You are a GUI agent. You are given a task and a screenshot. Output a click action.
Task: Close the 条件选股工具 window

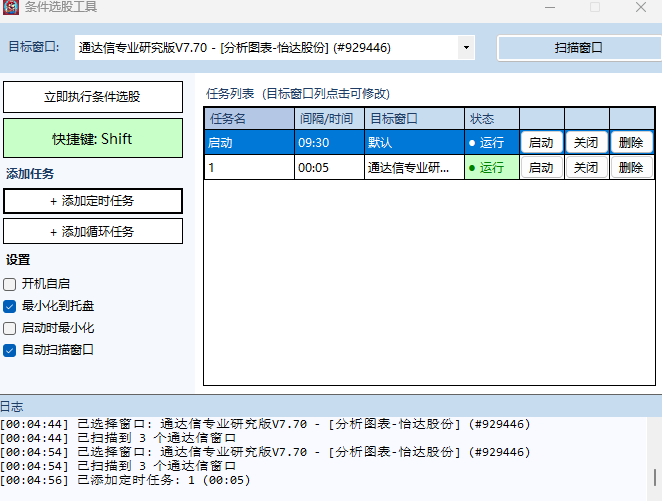click(641, 7)
